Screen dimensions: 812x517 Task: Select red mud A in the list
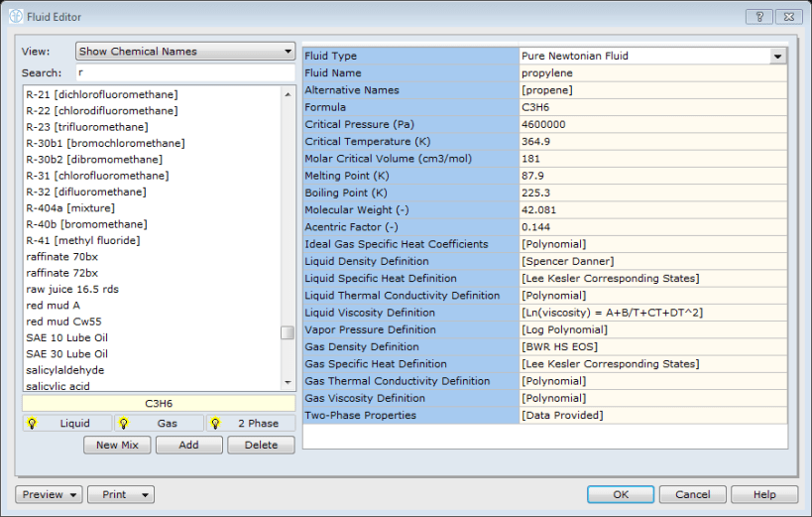click(54, 306)
